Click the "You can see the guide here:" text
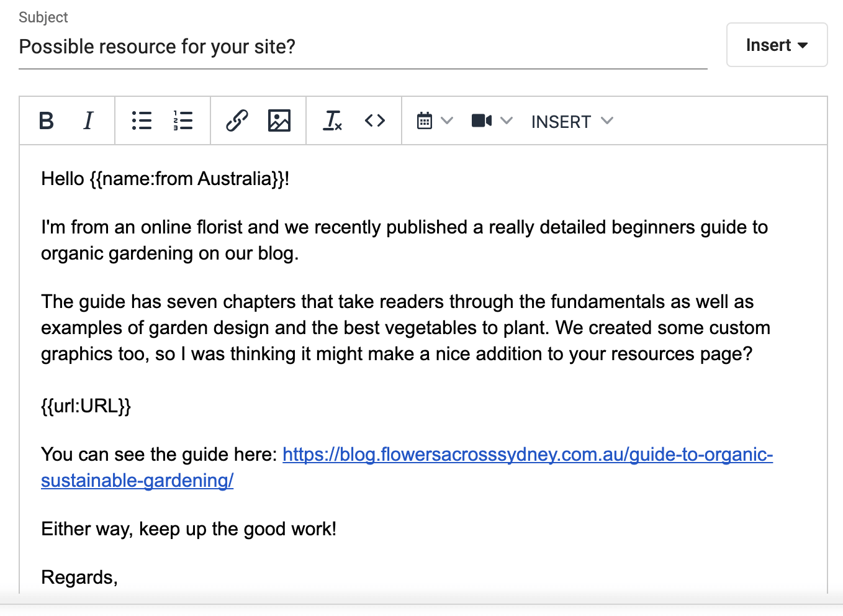This screenshot has width=843, height=616. [159, 455]
